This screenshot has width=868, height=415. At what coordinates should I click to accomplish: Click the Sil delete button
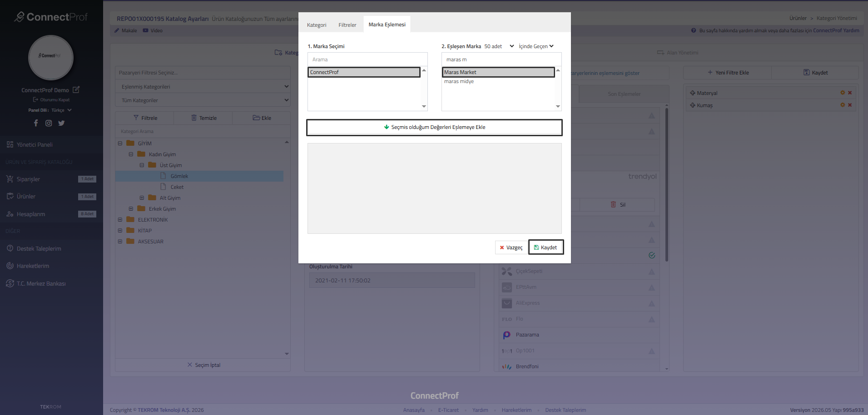(x=617, y=205)
